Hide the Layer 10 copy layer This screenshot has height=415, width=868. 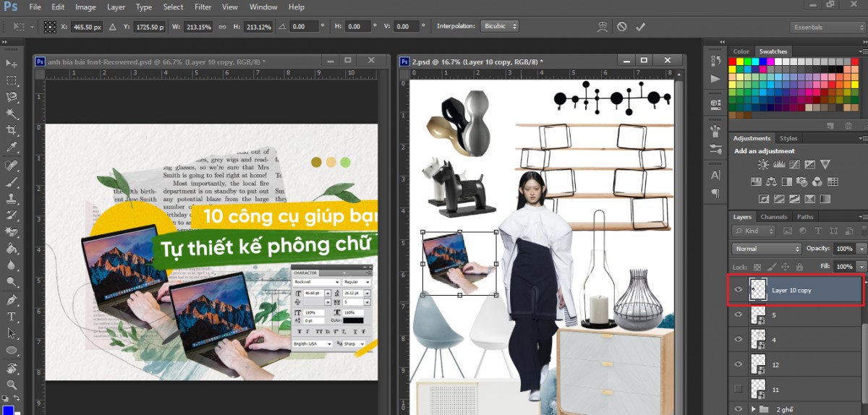[738, 291]
